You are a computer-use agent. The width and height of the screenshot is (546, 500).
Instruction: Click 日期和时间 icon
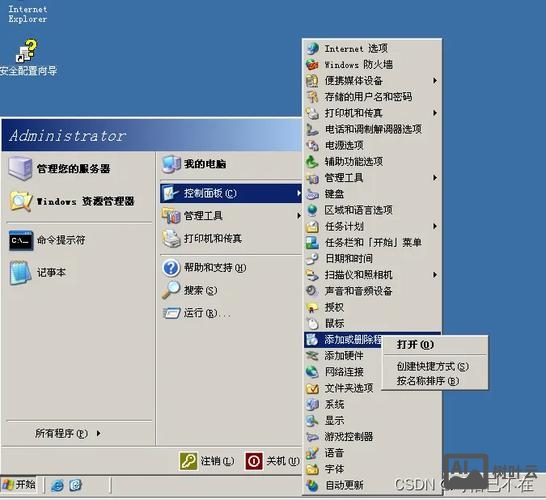(x=312, y=258)
